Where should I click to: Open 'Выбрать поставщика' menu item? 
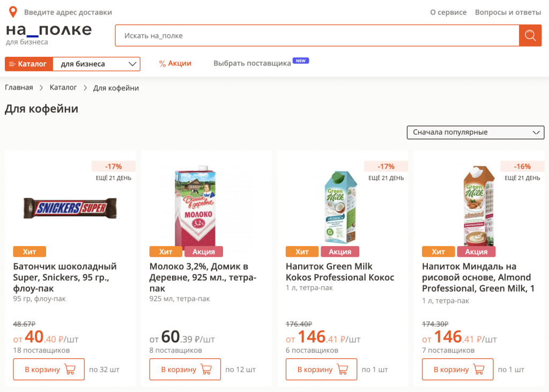(252, 63)
